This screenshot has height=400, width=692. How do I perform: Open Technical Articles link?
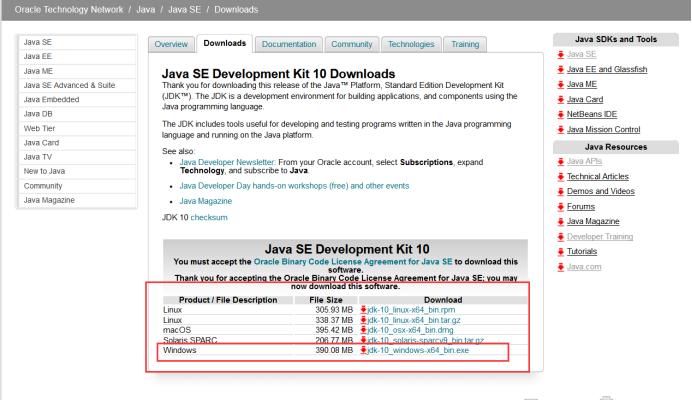598,177
